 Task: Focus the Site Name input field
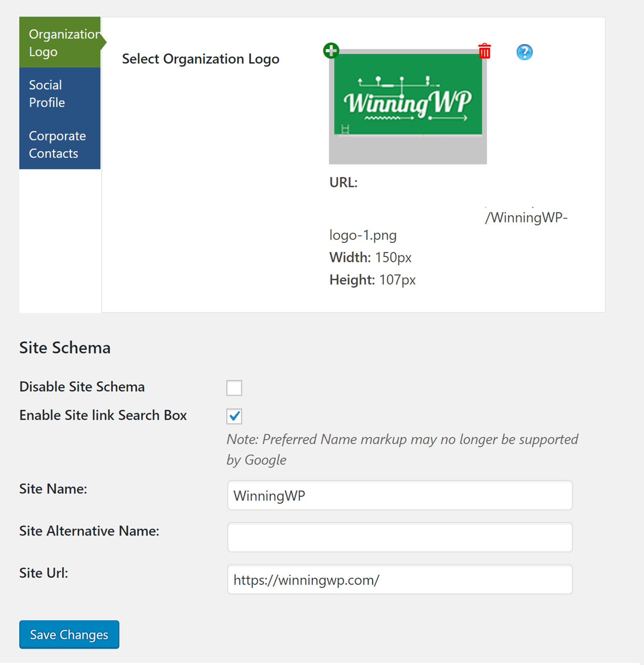tap(400, 495)
